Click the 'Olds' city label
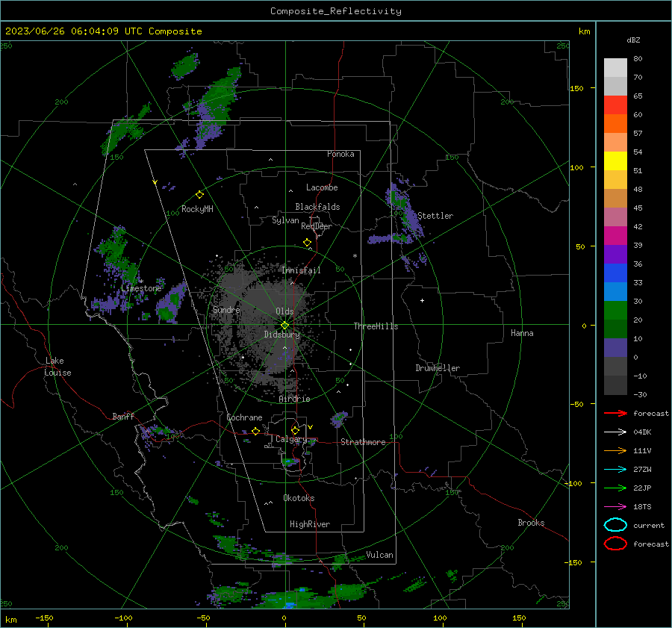The height and width of the screenshot is (628, 672). [284, 311]
